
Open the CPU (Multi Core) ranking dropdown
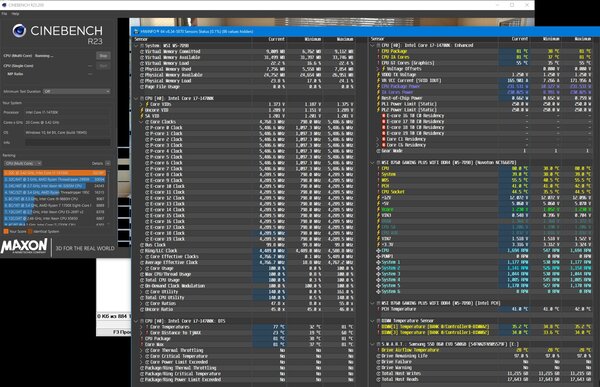pos(23,163)
